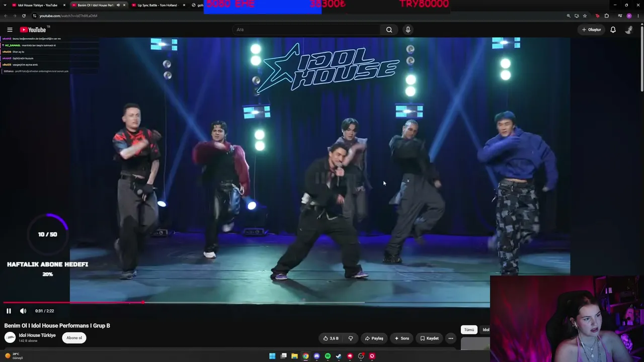Open the Windows Start menu
Image resolution: width=644 pixels, height=362 pixels.
(272, 356)
